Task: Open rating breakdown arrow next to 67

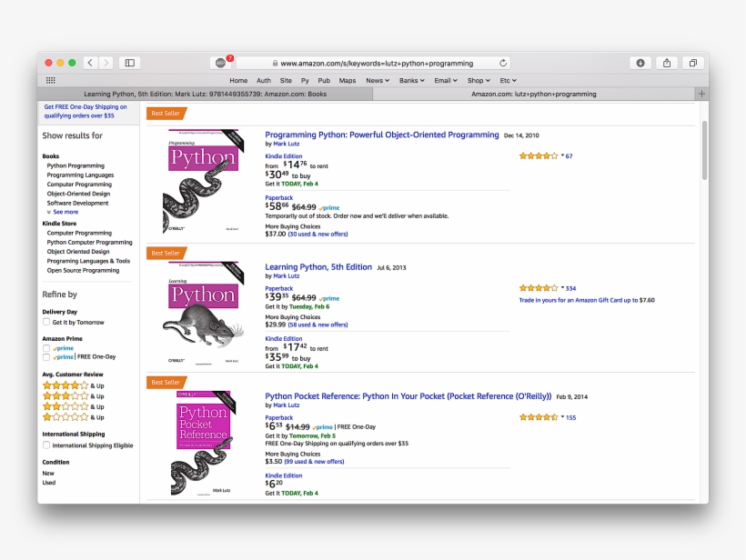Action: pyautogui.click(x=562, y=155)
